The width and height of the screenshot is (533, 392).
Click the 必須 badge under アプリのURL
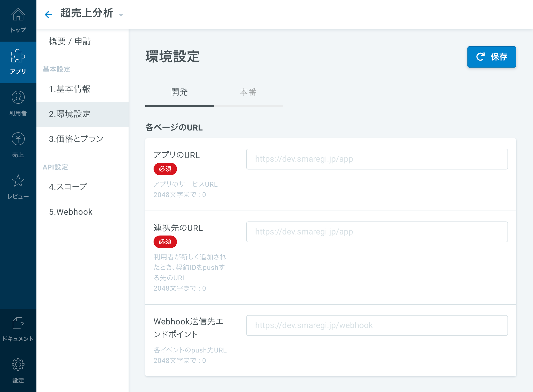pyautogui.click(x=165, y=169)
